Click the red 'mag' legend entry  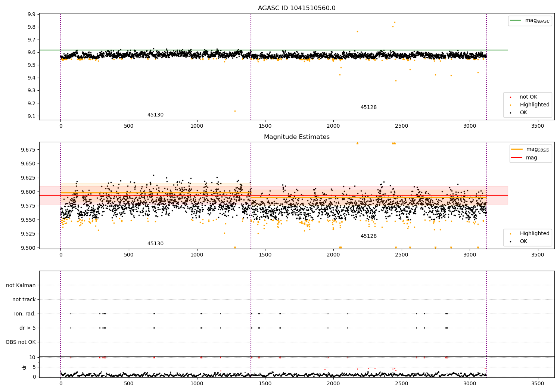pyautogui.click(x=525, y=158)
